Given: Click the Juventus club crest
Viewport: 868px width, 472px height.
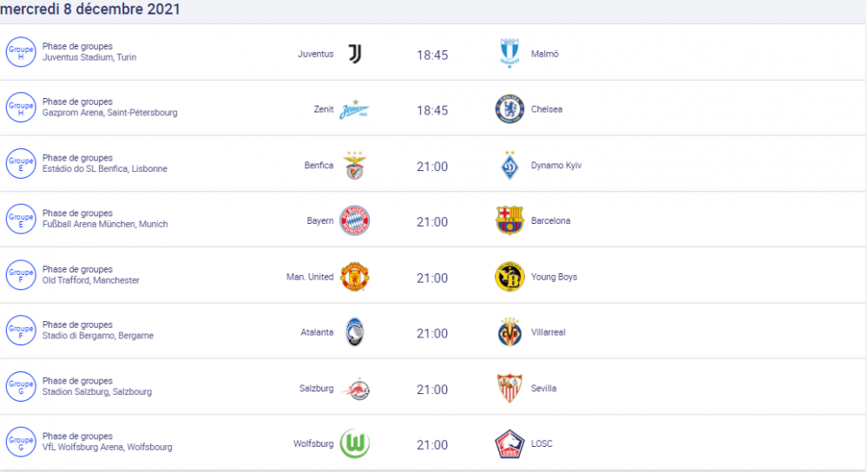Looking at the screenshot, I should (x=354, y=54).
